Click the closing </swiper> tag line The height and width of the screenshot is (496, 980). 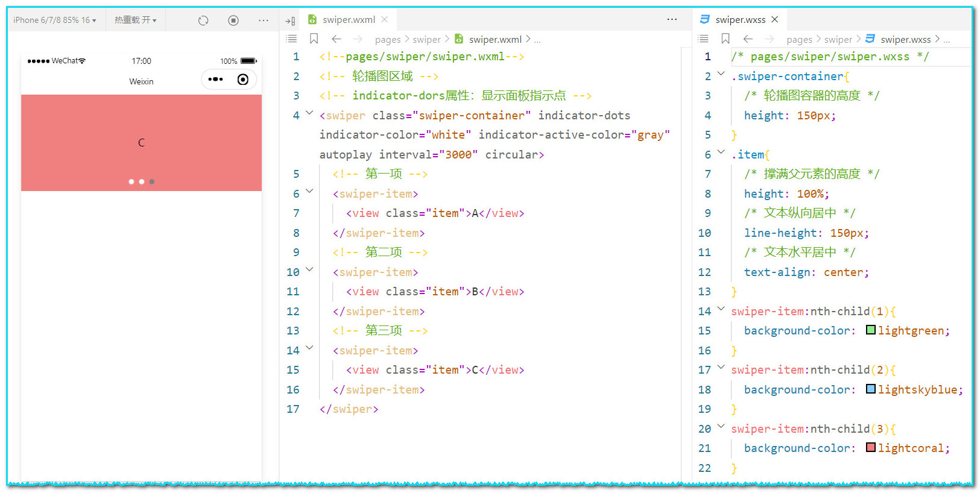tap(349, 409)
